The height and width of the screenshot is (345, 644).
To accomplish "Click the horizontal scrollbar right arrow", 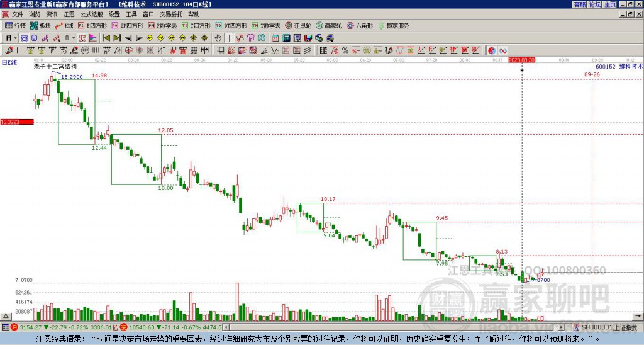I will click(561, 327).
